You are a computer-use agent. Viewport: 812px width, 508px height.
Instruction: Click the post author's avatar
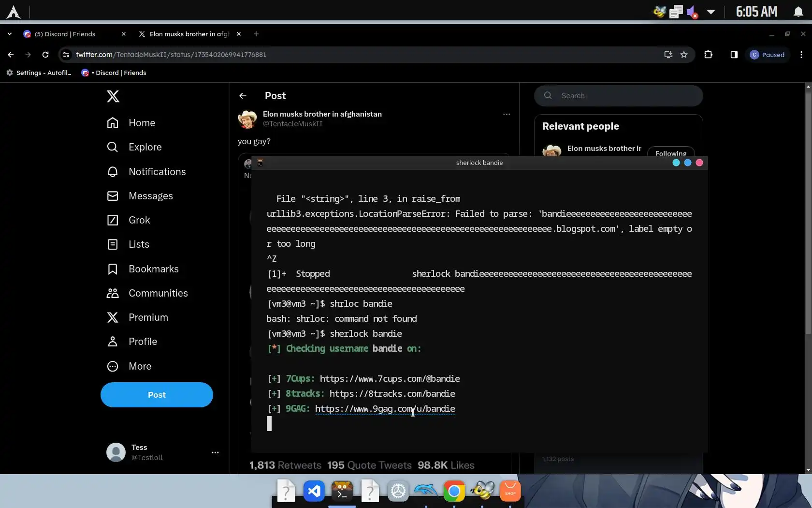pos(247,119)
